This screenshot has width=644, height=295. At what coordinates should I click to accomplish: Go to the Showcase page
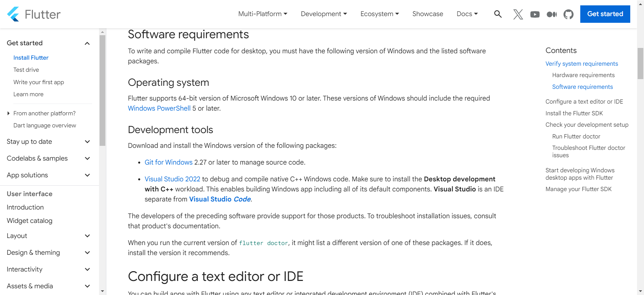tap(428, 14)
